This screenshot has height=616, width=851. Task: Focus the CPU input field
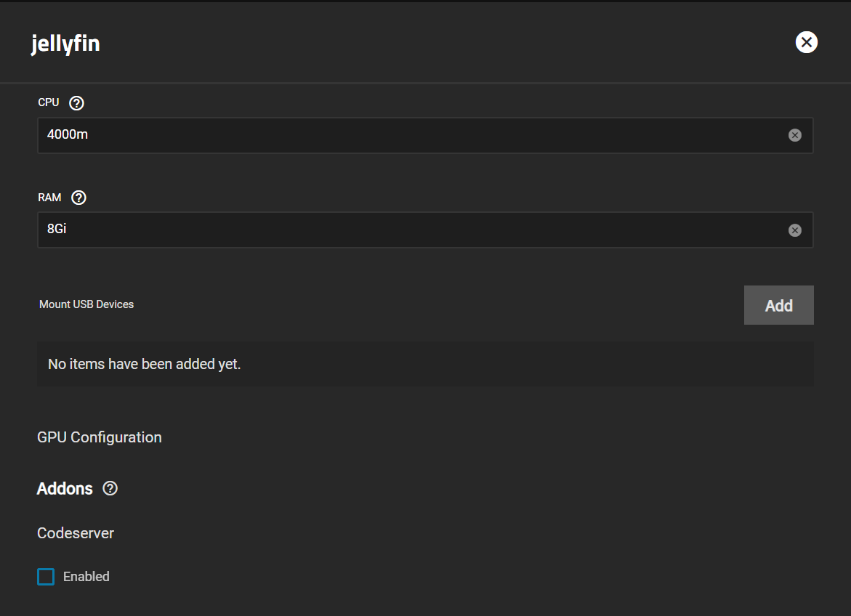pyautogui.click(x=407, y=135)
